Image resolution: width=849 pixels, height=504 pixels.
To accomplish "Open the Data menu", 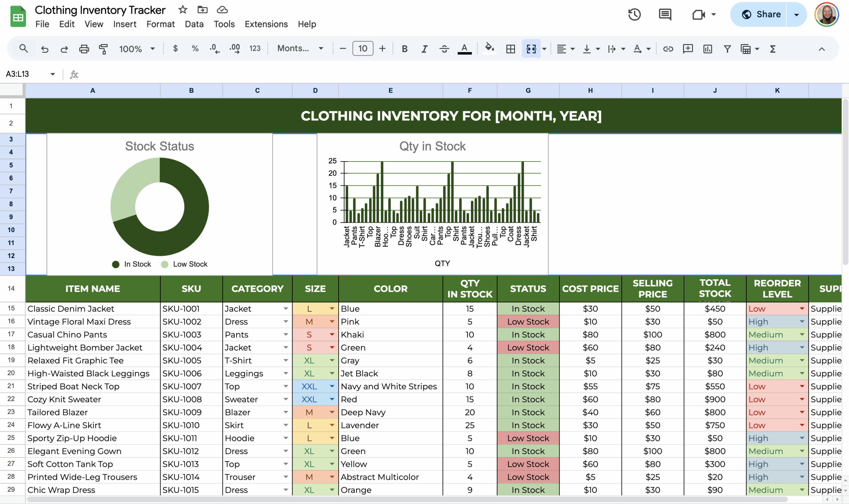I will 194,24.
